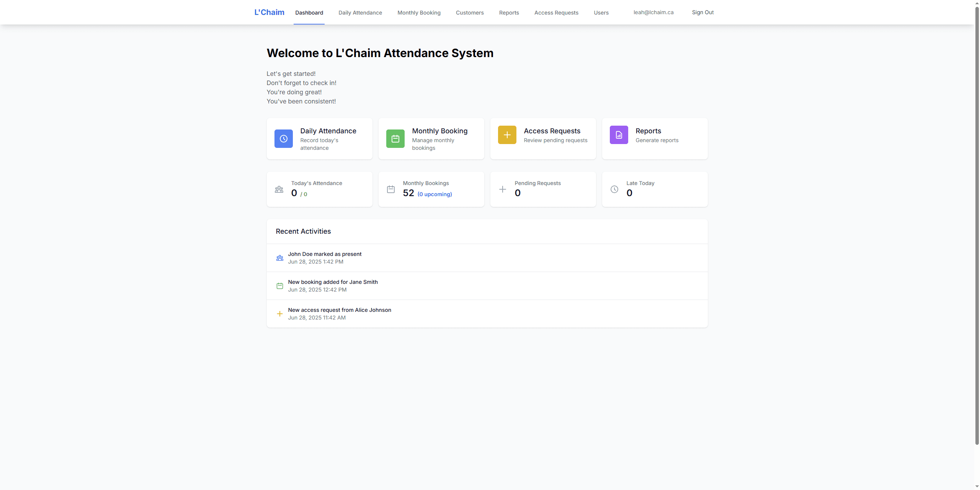
Task: Click 'New booking added for Jane Smith'
Action: [x=333, y=282]
